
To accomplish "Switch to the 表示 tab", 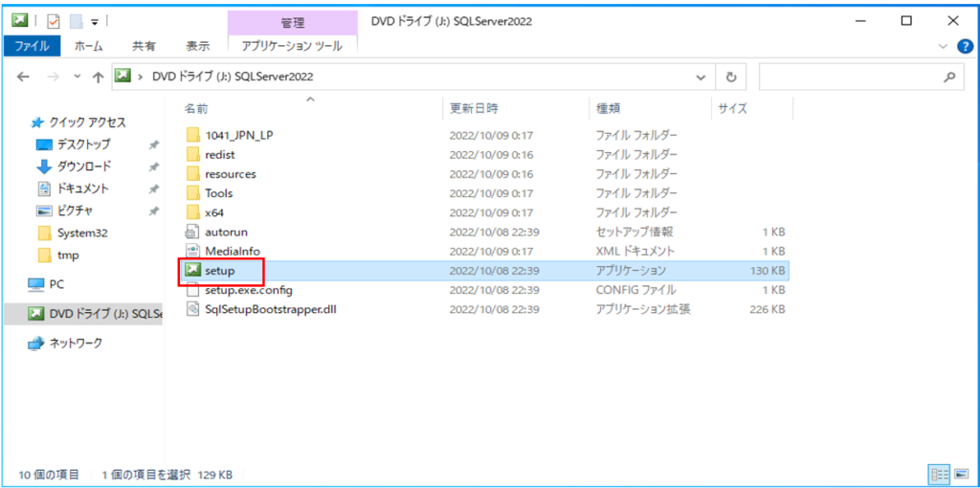I will pyautogui.click(x=197, y=45).
